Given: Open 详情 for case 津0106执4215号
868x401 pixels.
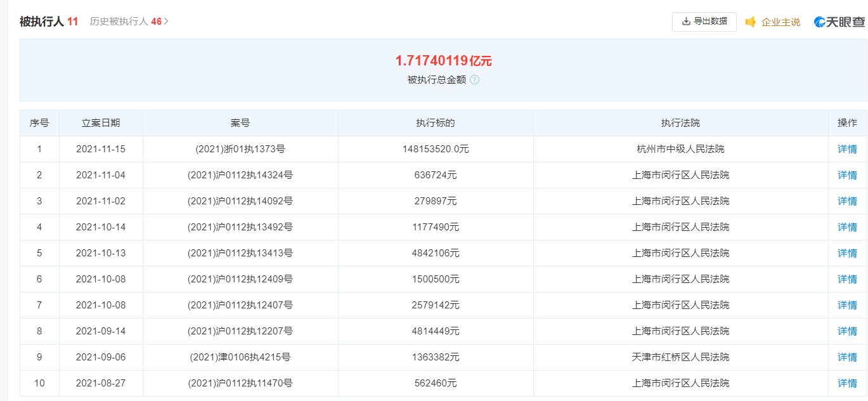Looking at the screenshot, I should click(x=847, y=357).
